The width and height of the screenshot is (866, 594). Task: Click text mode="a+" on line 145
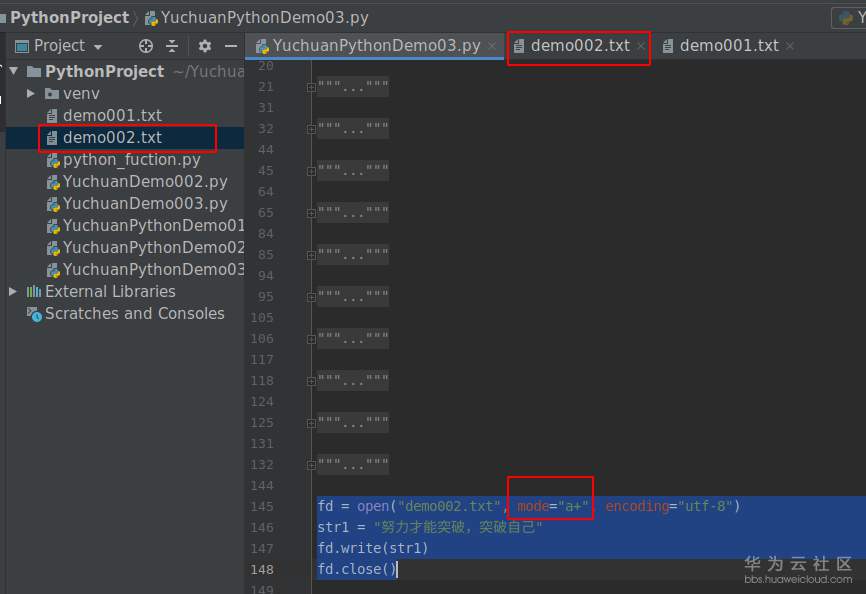pyautogui.click(x=552, y=506)
